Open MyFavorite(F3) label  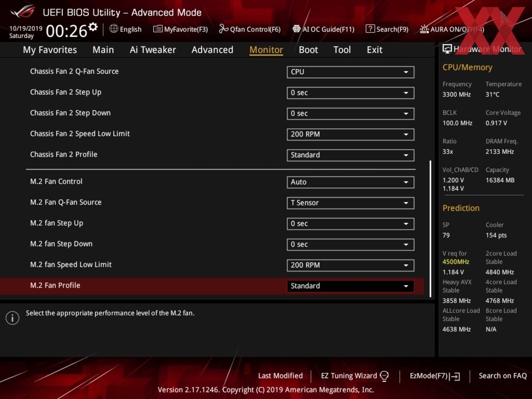(x=186, y=29)
